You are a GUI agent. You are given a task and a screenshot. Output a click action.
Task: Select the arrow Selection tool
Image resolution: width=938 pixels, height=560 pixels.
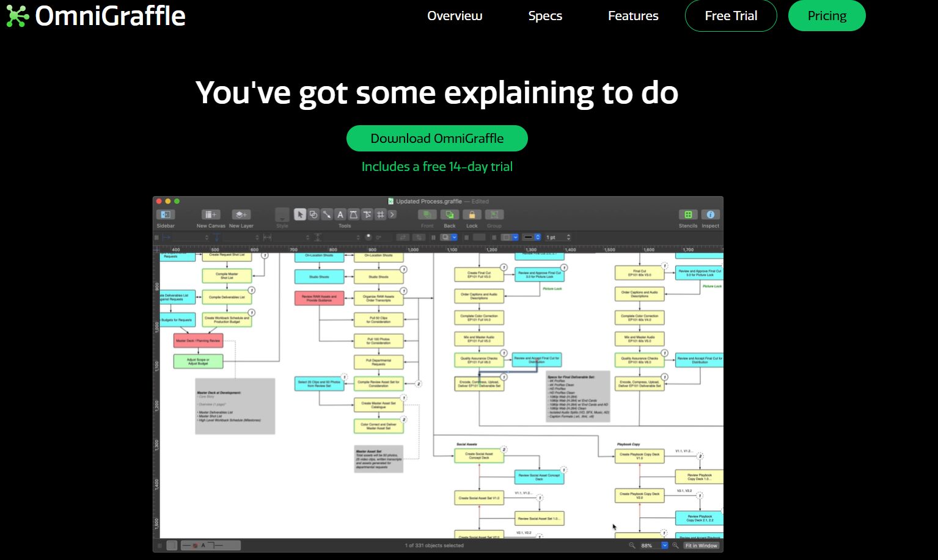tap(300, 214)
